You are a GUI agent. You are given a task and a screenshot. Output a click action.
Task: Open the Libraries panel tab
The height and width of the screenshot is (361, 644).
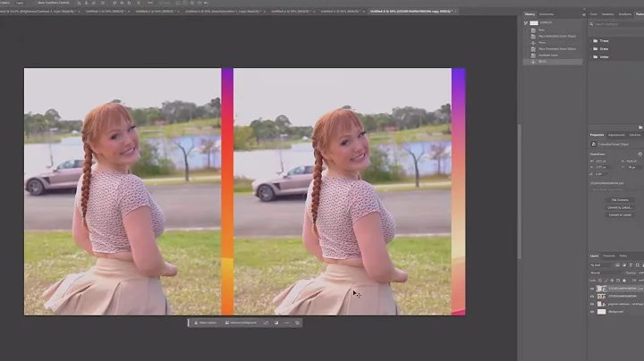(x=635, y=135)
